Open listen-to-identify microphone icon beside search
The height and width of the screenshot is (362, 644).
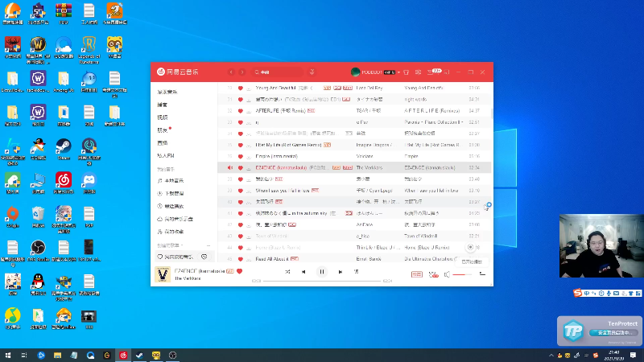(312, 72)
